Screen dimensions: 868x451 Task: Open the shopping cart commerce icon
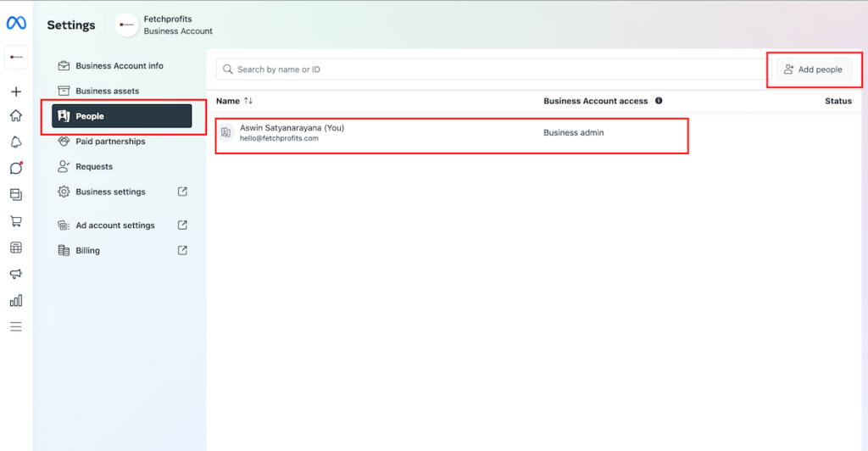16,221
